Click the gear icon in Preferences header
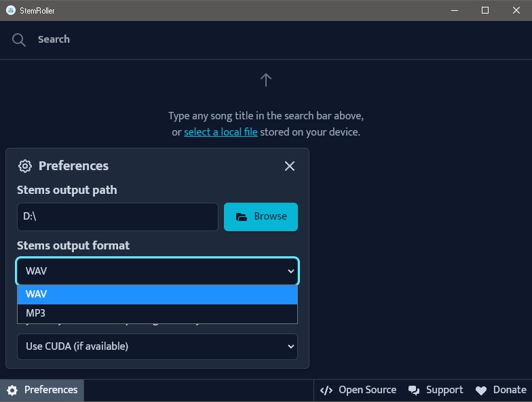This screenshot has height=402, width=532. point(24,166)
